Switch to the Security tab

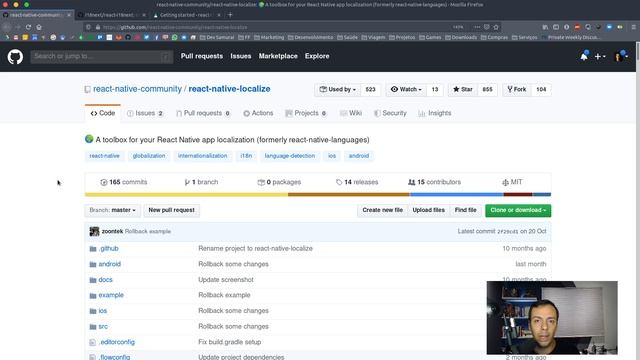pyautogui.click(x=390, y=113)
